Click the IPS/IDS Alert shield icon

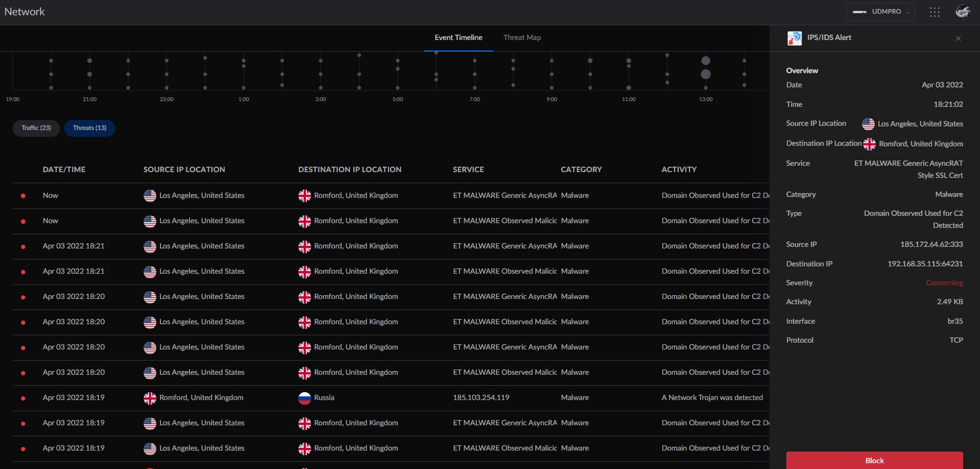[794, 38]
